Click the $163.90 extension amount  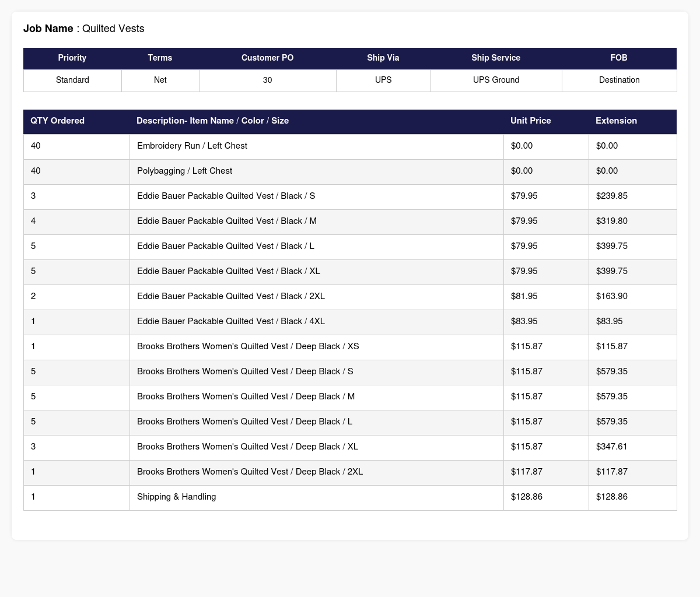coord(612,296)
